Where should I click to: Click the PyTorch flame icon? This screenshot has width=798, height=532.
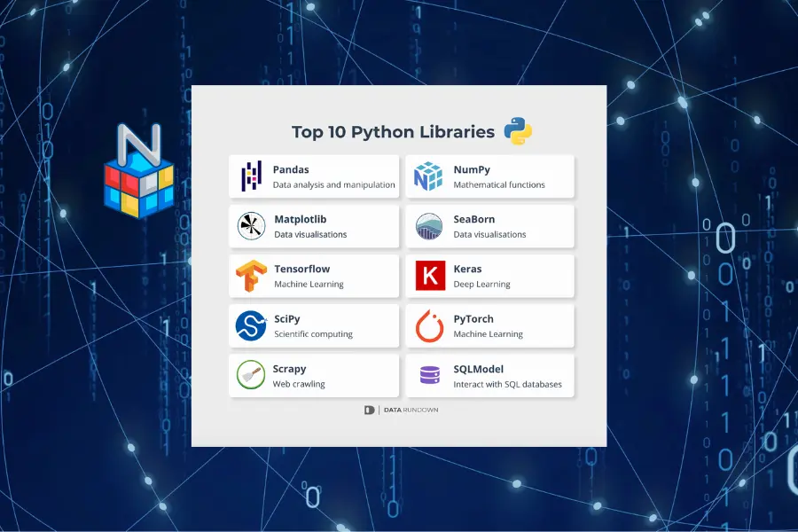(429, 325)
